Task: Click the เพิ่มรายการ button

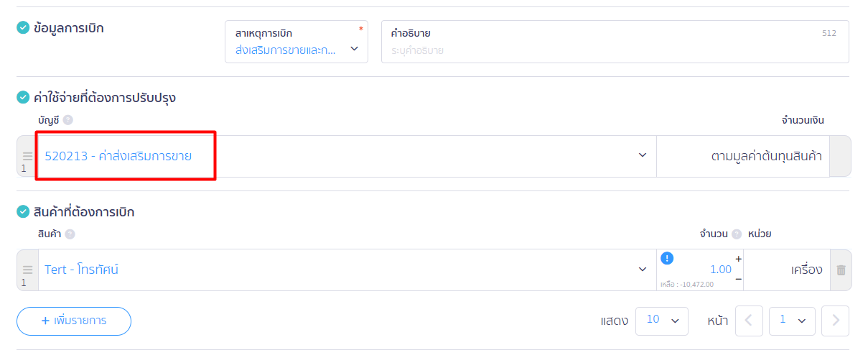Action: tap(74, 321)
